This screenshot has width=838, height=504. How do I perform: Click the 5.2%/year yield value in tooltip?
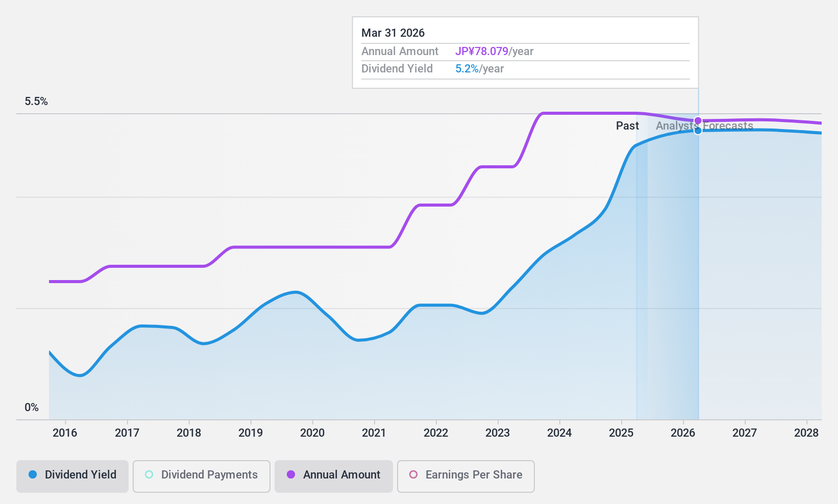479,69
